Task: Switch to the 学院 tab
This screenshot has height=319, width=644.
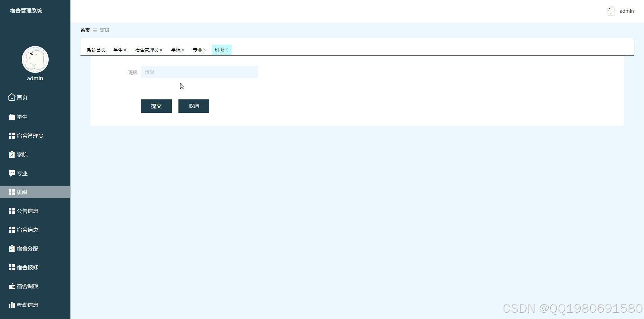Action: (176, 50)
